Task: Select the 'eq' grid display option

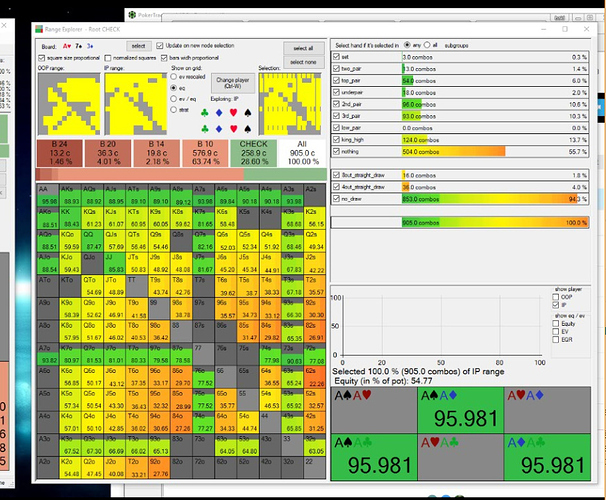Action: [x=174, y=88]
